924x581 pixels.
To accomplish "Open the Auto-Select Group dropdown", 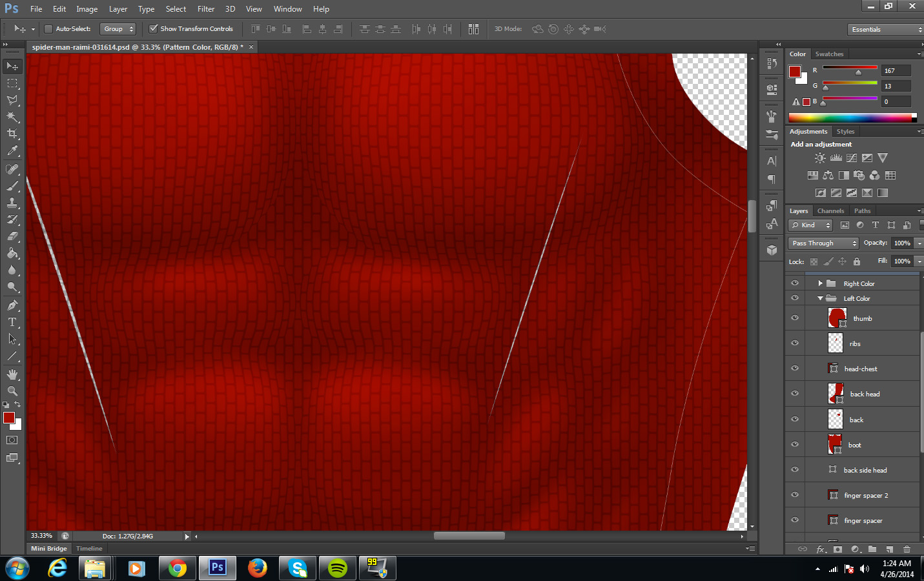I will point(119,29).
